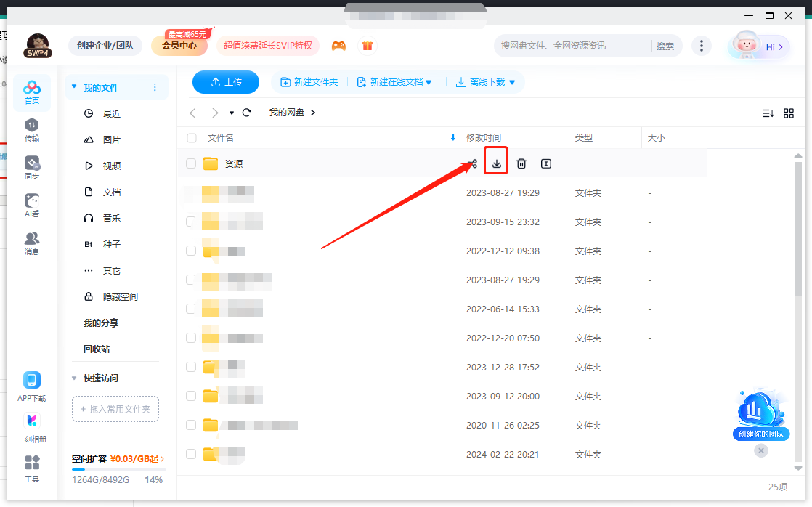The width and height of the screenshot is (812, 507).
Task: Switch to grid view icon
Action: [x=789, y=113]
